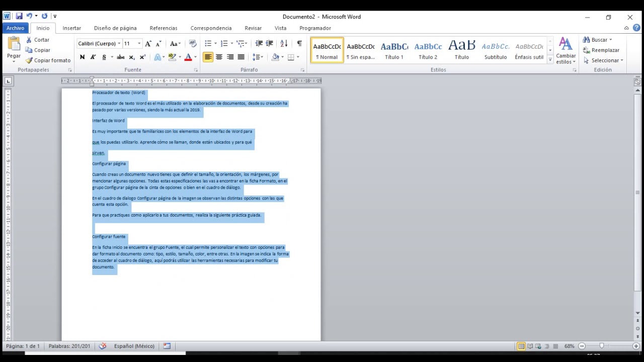Select align left paragraph button
The width and height of the screenshot is (644, 362).
click(x=208, y=57)
